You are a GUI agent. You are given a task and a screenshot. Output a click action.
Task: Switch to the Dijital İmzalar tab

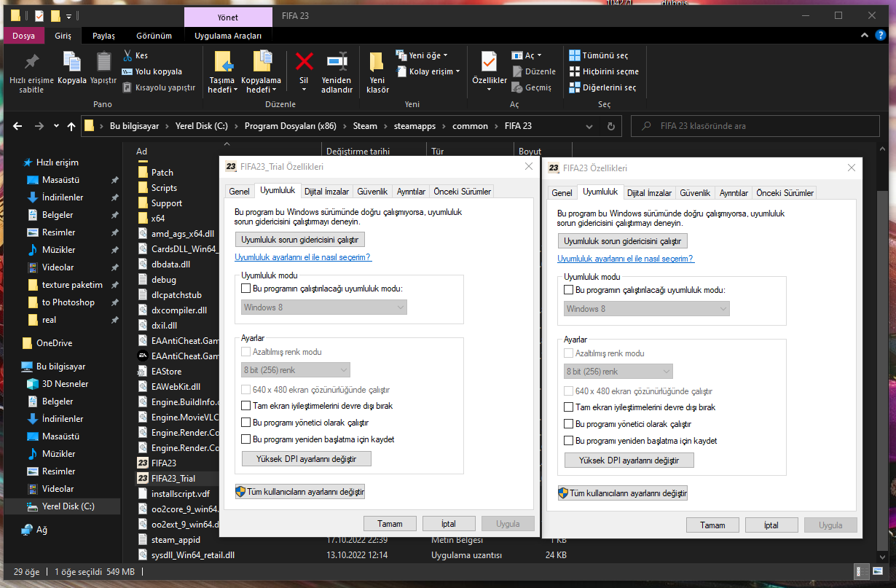click(x=326, y=191)
